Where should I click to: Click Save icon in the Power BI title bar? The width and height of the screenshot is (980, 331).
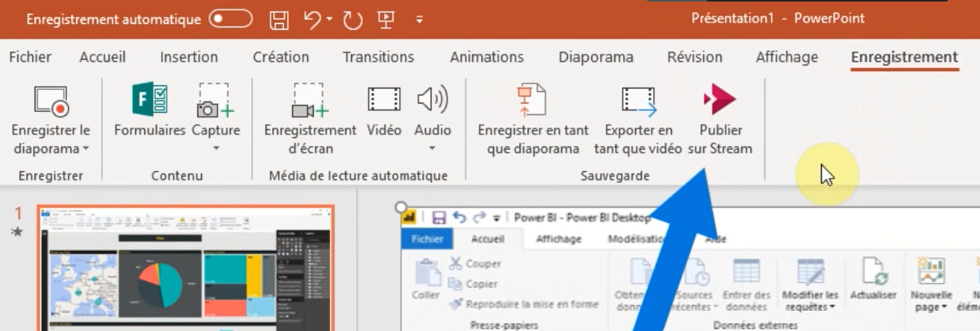438,218
